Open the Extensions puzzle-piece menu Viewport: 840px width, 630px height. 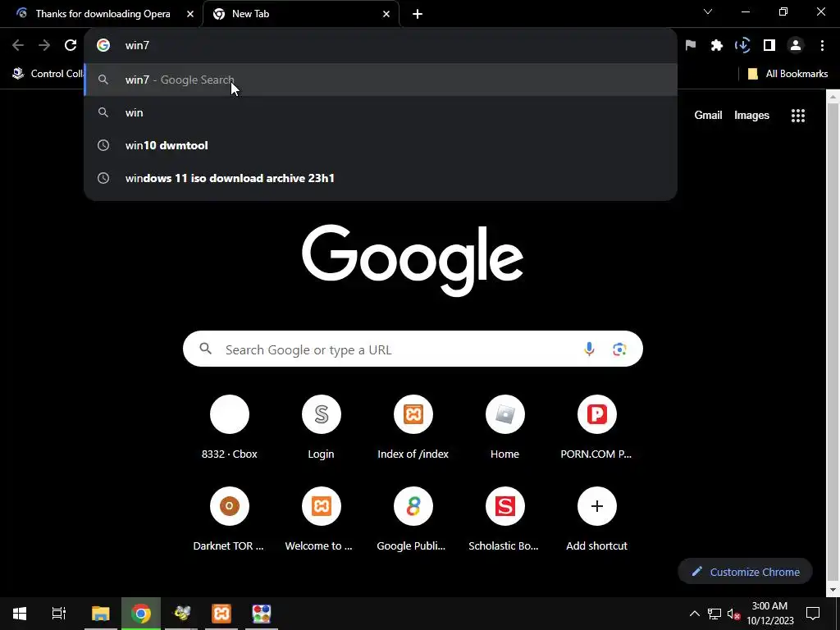pos(717,46)
